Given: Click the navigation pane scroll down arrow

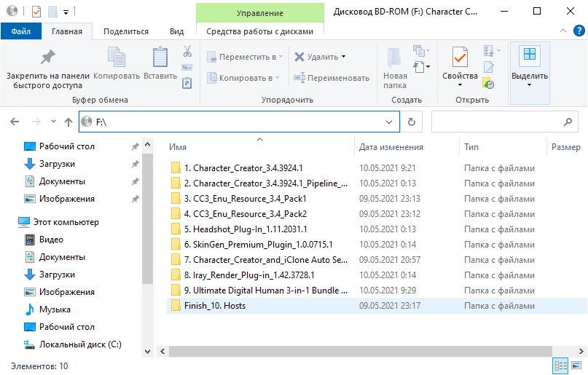Looking at the screenshot, I should point(148,352).
